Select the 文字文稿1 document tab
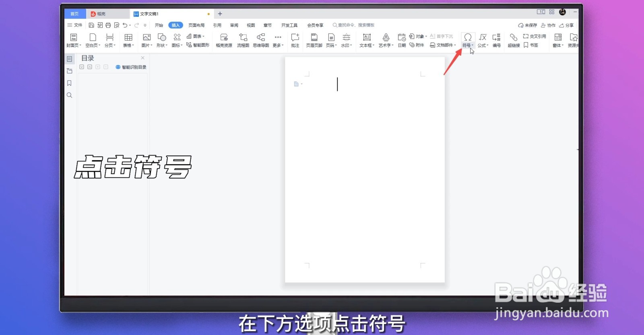This screenshot has height=335, width=644. point(172,14)
